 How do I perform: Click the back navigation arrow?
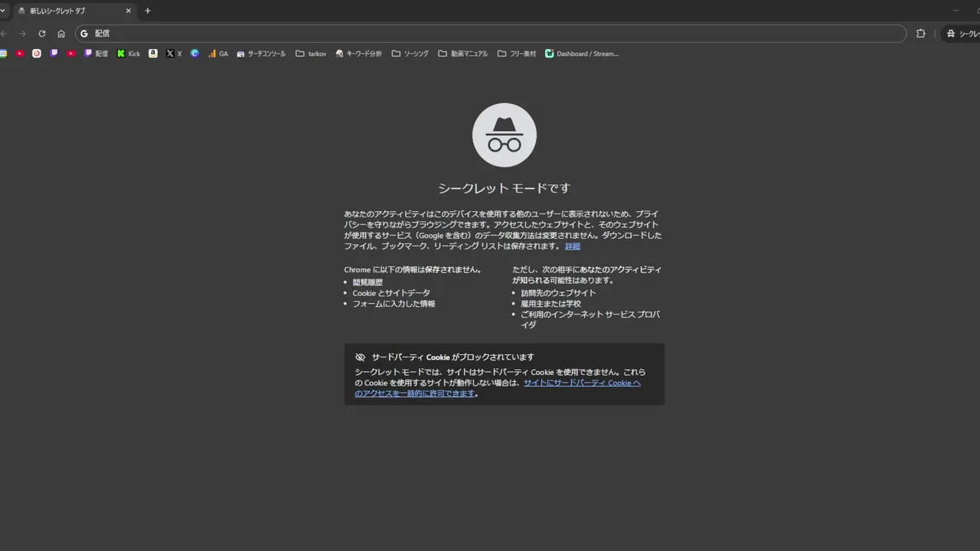(x=4, y=34)
